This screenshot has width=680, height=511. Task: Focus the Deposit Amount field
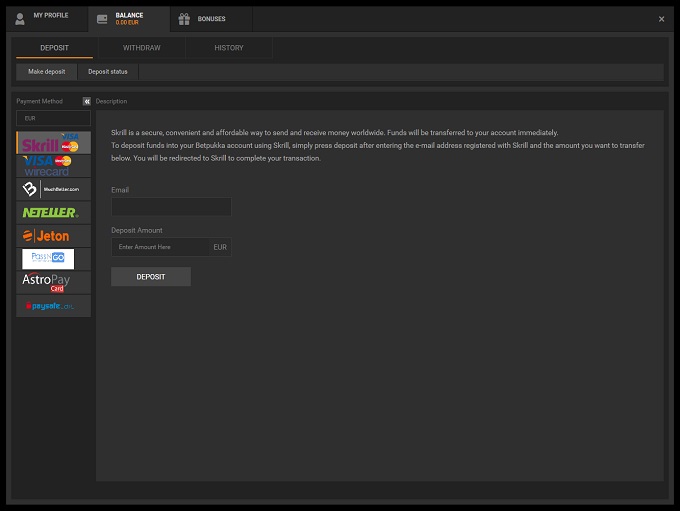click(160, 247)
